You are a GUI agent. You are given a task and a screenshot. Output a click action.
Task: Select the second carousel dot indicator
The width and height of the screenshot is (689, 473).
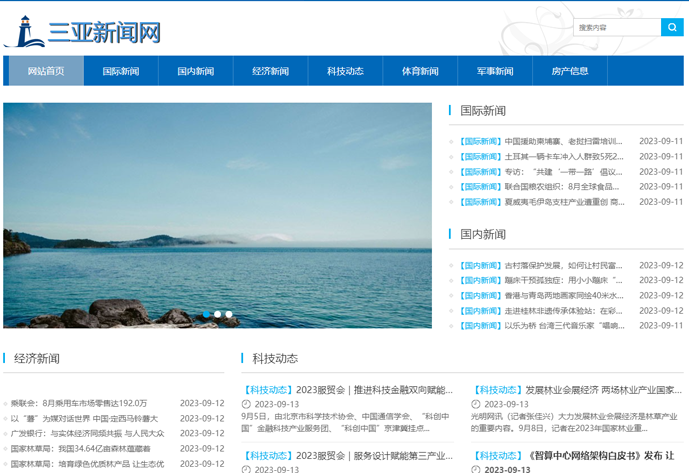(218, 314)
